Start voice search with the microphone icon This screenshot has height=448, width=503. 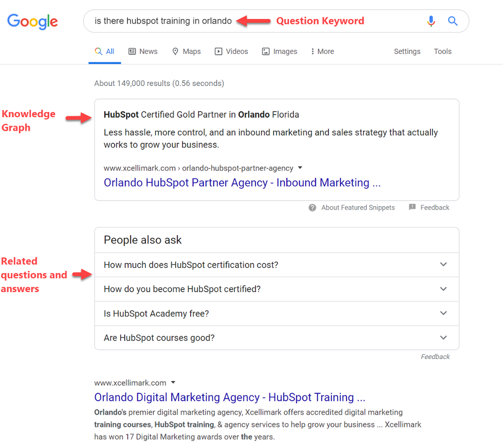coord(431,21)
